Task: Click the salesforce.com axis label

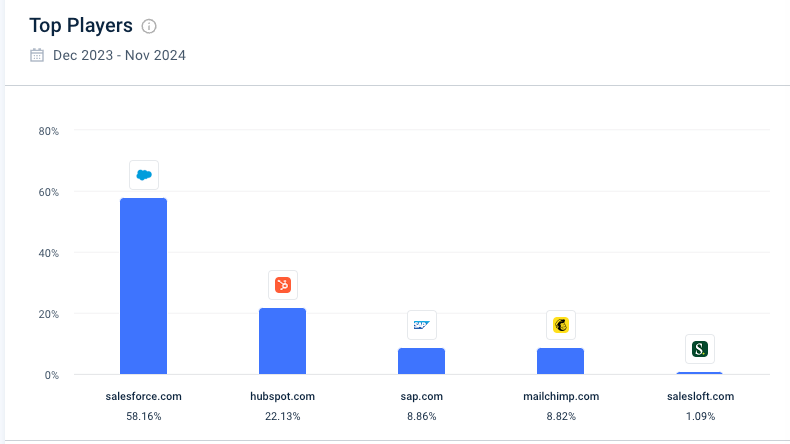Action: pyautogui.click(x=143, y=396)
